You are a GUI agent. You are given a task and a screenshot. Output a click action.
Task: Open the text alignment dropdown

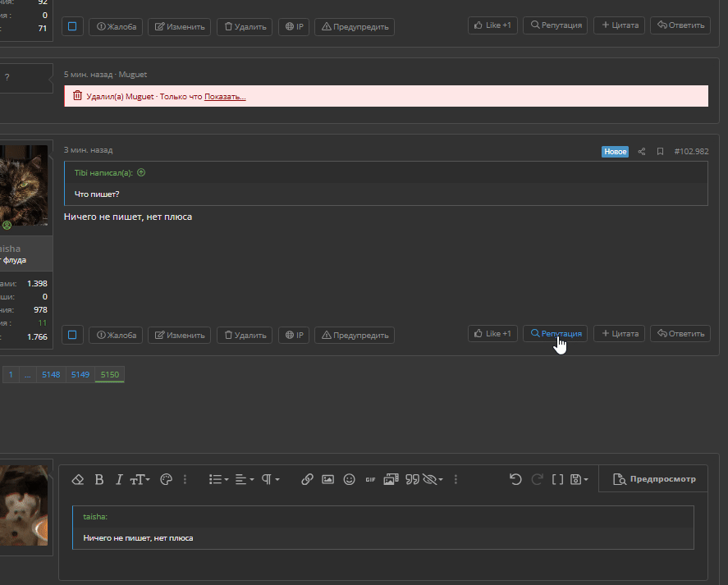[245, 479]
